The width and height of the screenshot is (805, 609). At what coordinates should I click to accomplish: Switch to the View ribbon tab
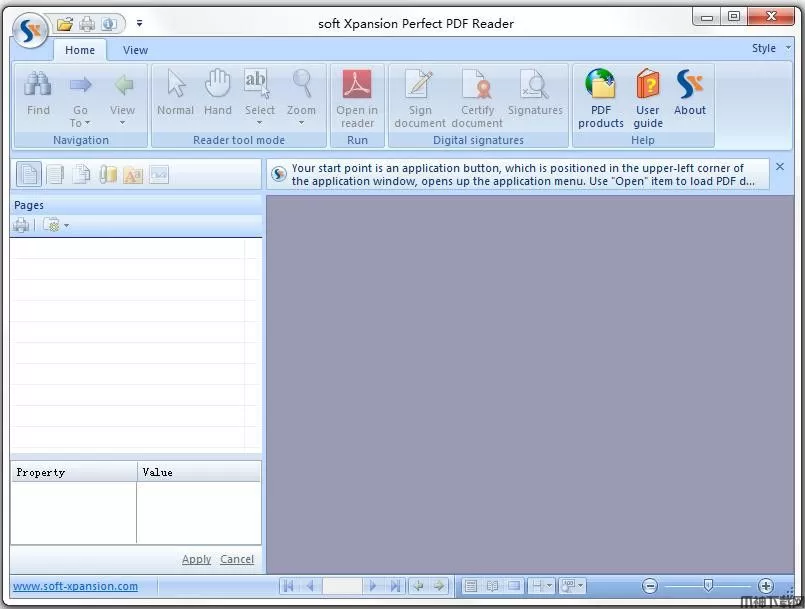click(x=135, y=50)
